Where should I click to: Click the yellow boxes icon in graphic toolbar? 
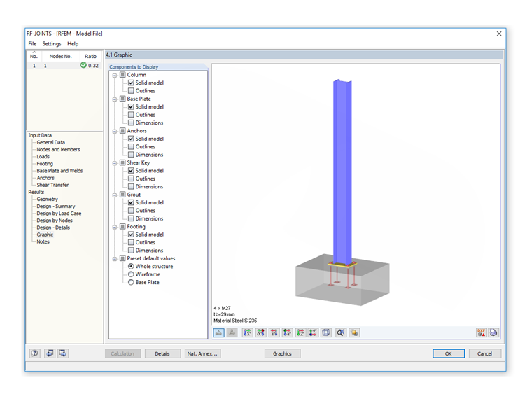(x=354, y=332)
